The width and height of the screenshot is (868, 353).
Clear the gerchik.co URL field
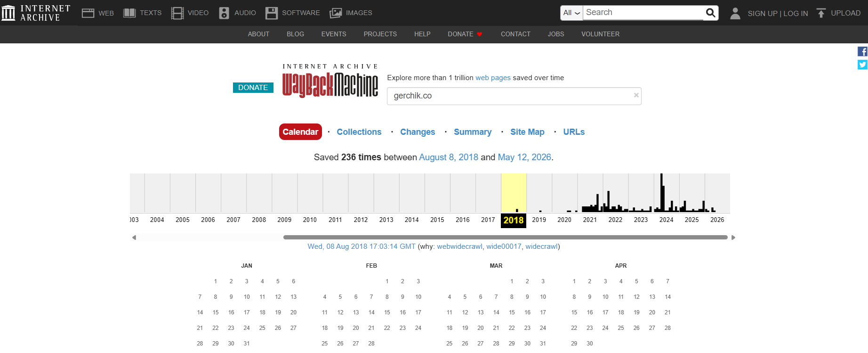pos(636,95)
